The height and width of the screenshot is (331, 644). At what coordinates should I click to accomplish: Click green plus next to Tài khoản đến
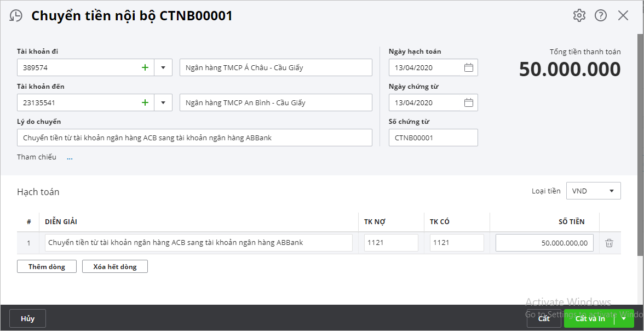145,102
